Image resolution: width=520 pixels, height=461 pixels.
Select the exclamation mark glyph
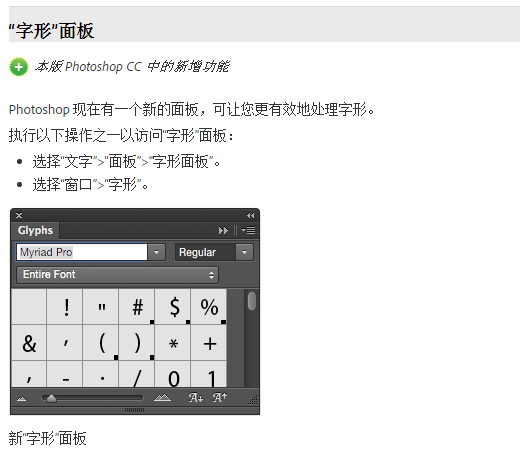[64, 307]
